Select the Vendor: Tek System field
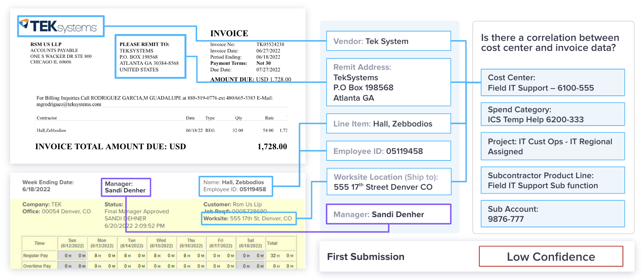The image size is (644, 280). point(389,41)
